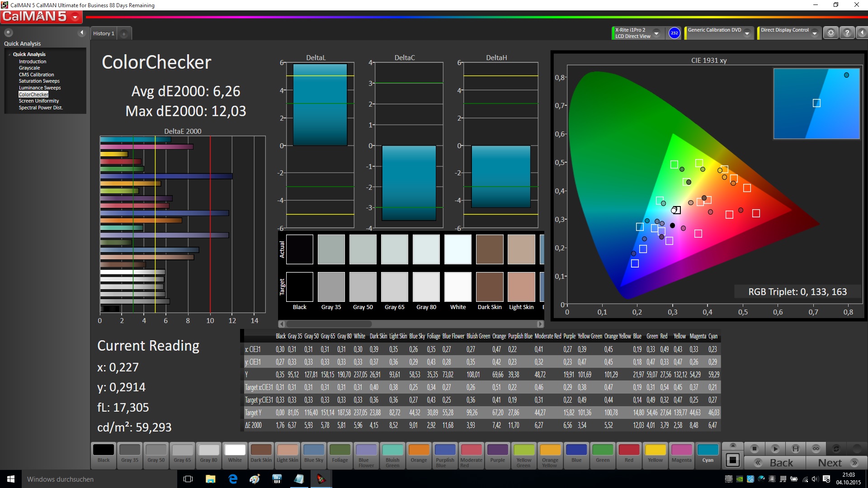This screenshot has height=488, width=868.
Task: Collapse the left sidebar arrow
Action: [x=82, y=33]
